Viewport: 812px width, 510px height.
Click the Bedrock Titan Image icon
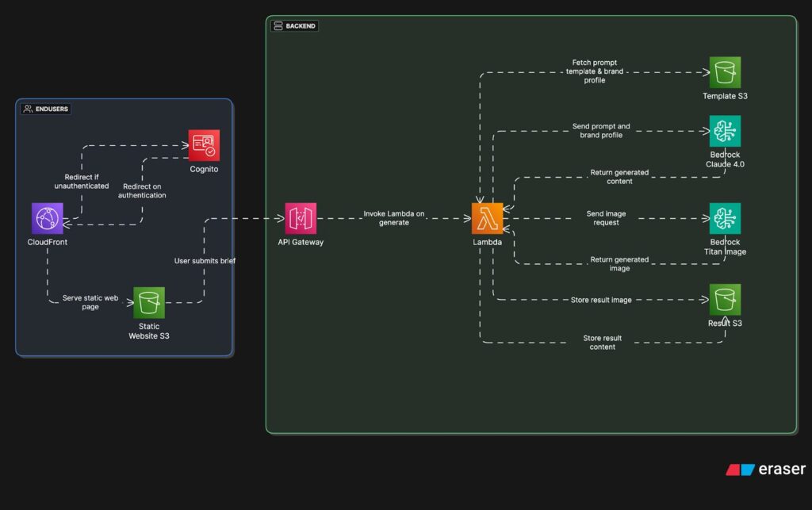point(725,218)
